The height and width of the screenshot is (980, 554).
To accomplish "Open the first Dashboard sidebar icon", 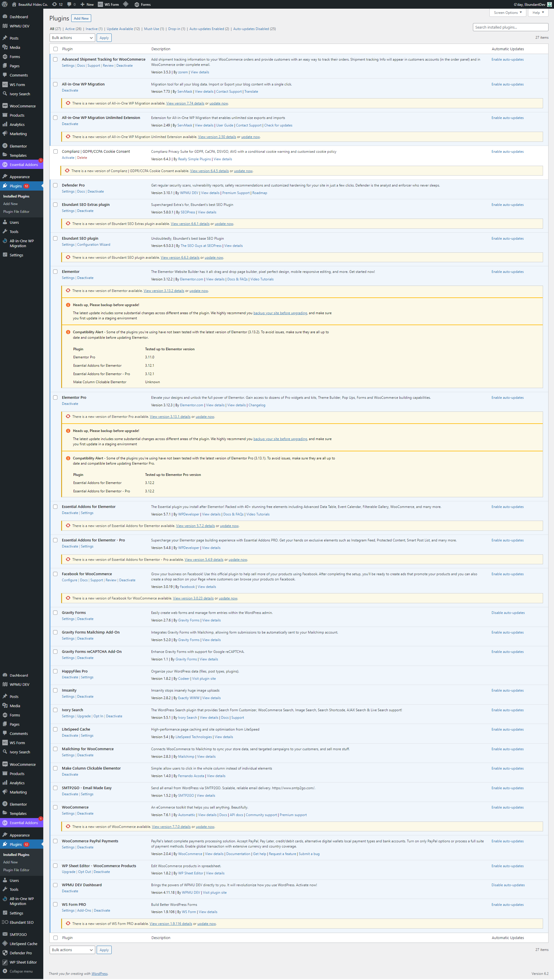I will tap(5, 17).
